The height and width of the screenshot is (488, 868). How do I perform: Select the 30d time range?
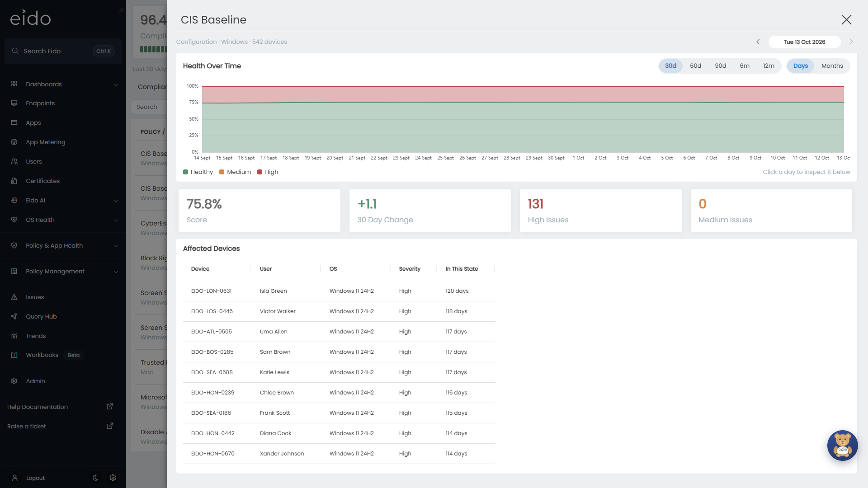tap(670, 66)
